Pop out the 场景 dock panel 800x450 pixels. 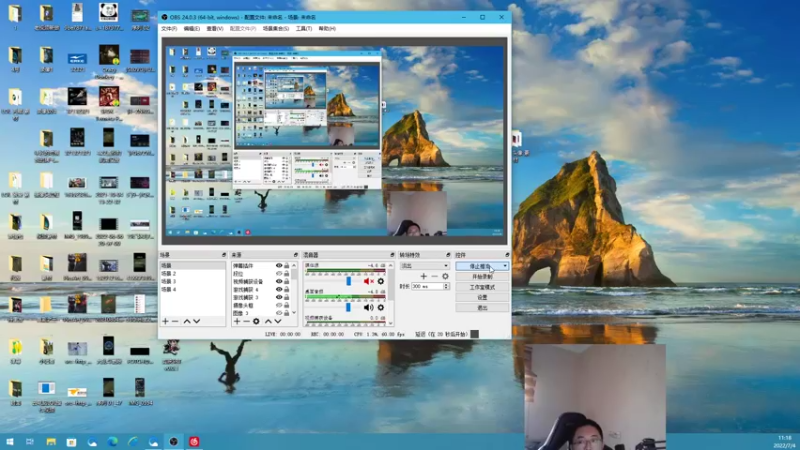[x=223, y=255]
